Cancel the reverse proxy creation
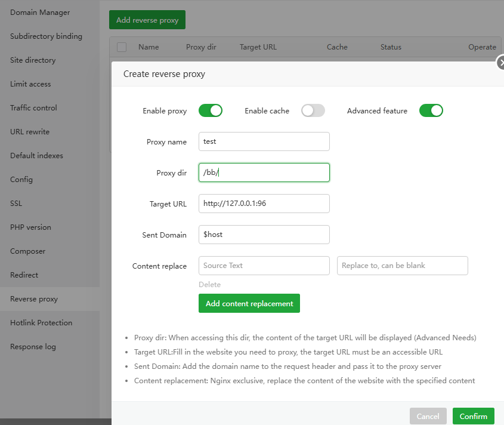Viewport: 504px width, 425px height. [428, 416]
